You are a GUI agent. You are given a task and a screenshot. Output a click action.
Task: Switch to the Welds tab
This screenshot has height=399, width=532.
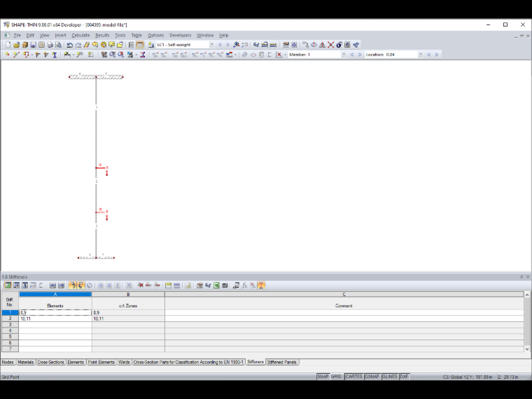pyautogui.click(x=124, y=363)
